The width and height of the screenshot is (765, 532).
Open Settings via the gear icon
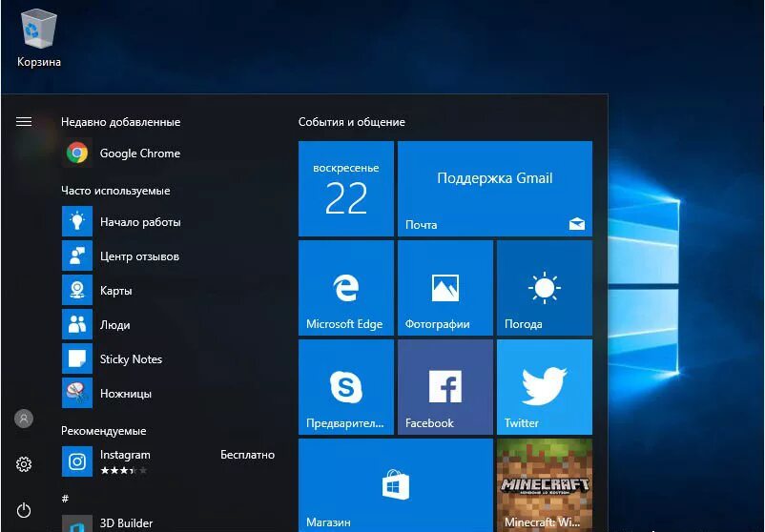click(x=24, y=464)
